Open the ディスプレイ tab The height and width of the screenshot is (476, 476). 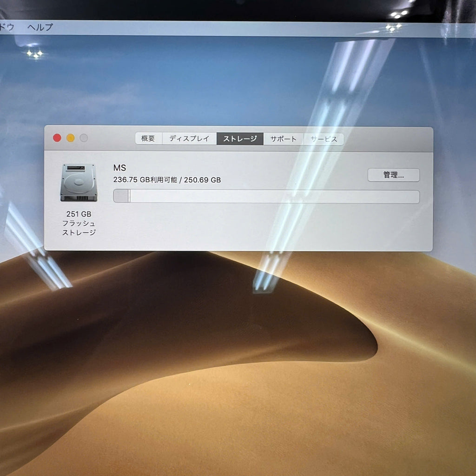(x=189, y=139)
